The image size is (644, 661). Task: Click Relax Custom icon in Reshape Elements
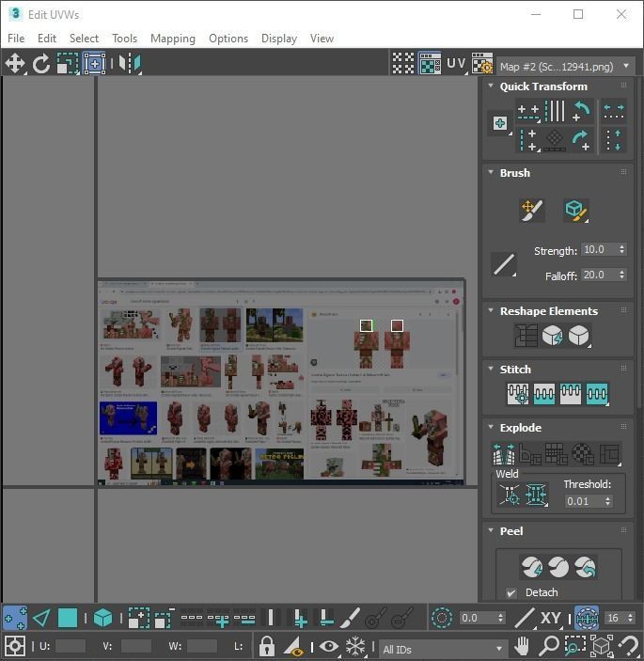tap(579, 336)
